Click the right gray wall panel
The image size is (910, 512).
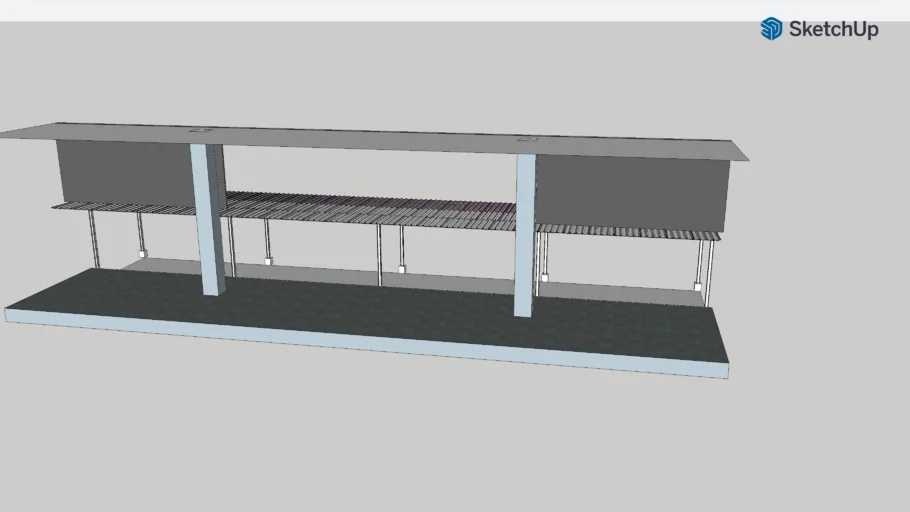[630, 192]
